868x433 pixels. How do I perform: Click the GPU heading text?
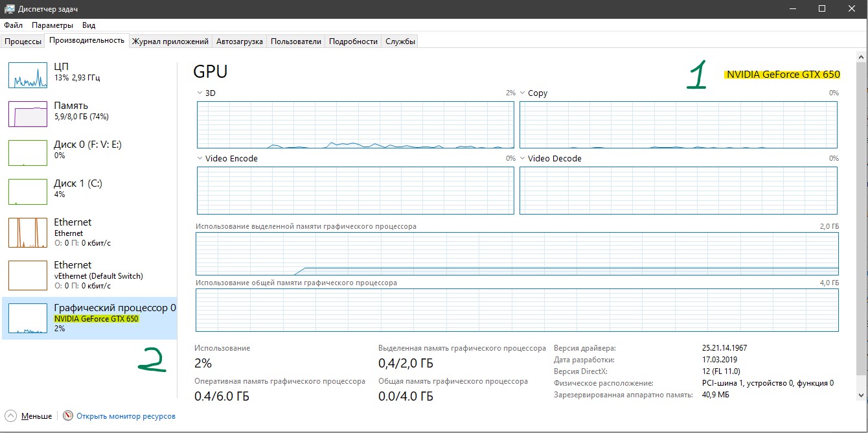coord(211,71)
